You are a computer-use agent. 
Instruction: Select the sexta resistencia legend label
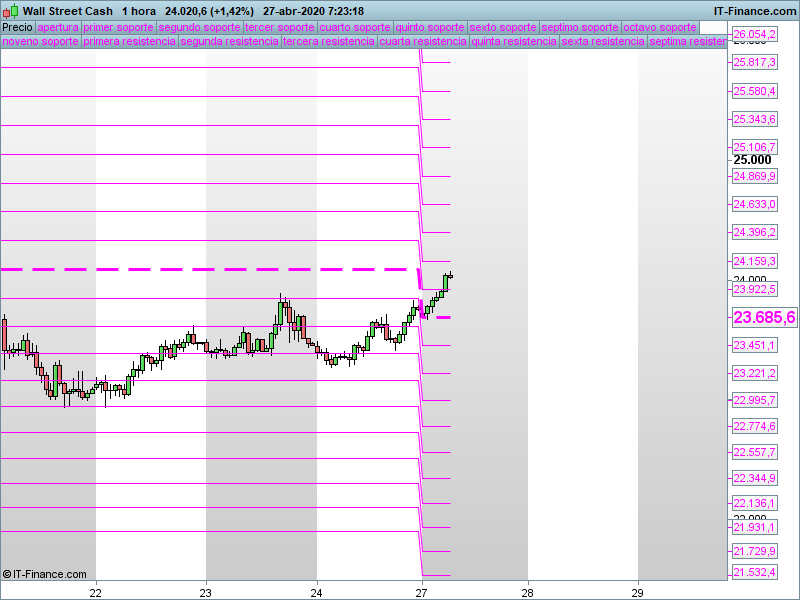[603, 41]
